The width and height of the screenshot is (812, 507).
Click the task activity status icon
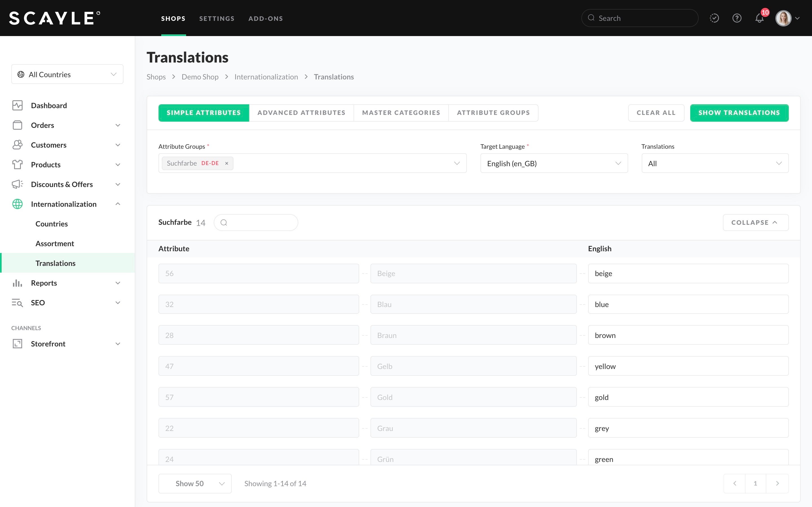pos(714,18)
